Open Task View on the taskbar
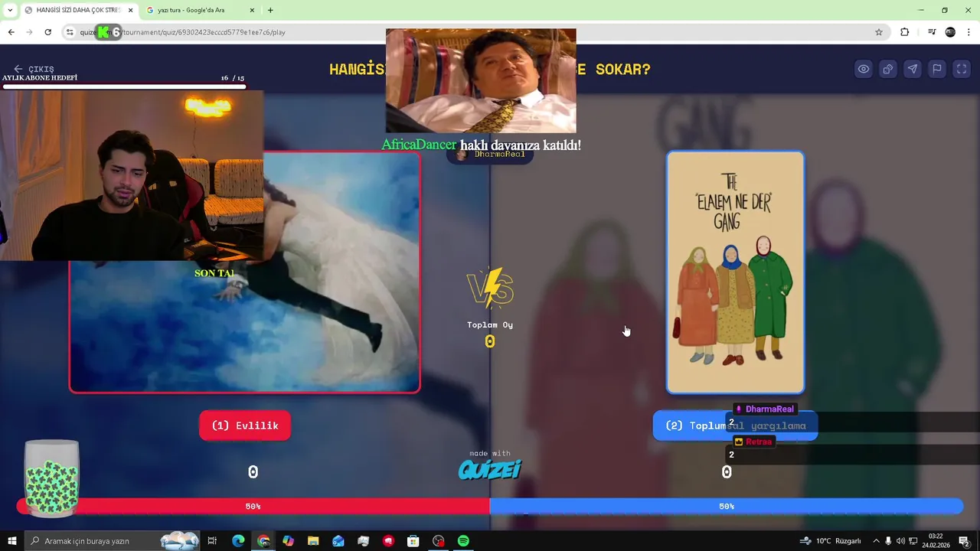The height and width of the screenshot is (551, 980). [x=212, y=541]
